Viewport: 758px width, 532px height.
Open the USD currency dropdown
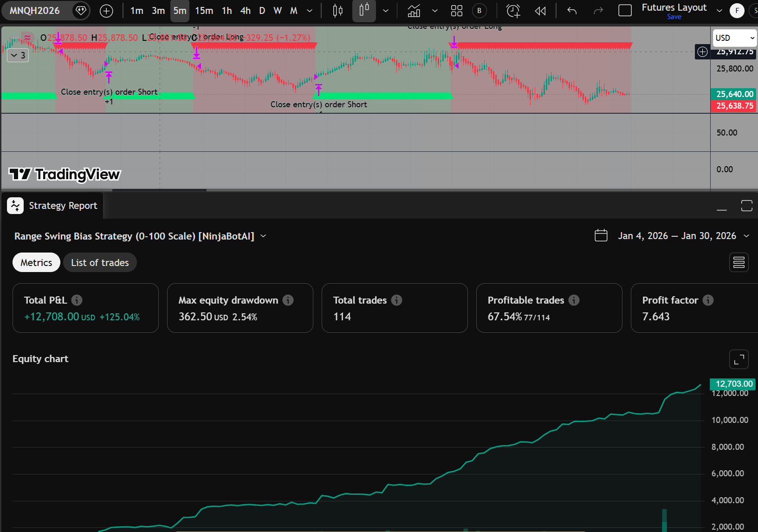(735, 38)
